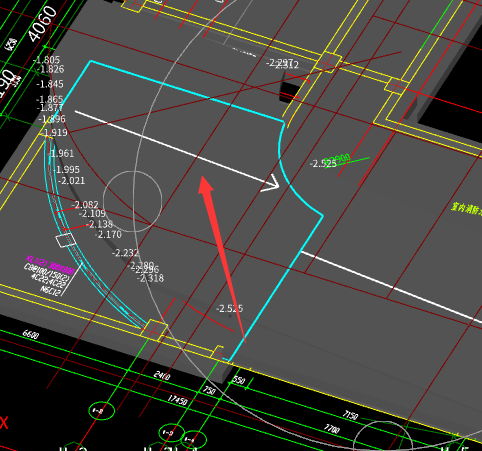Pick the 750 dimension text
Image resolution: width=482 pixels, height=451 pixels.
(x=209, y=390)
